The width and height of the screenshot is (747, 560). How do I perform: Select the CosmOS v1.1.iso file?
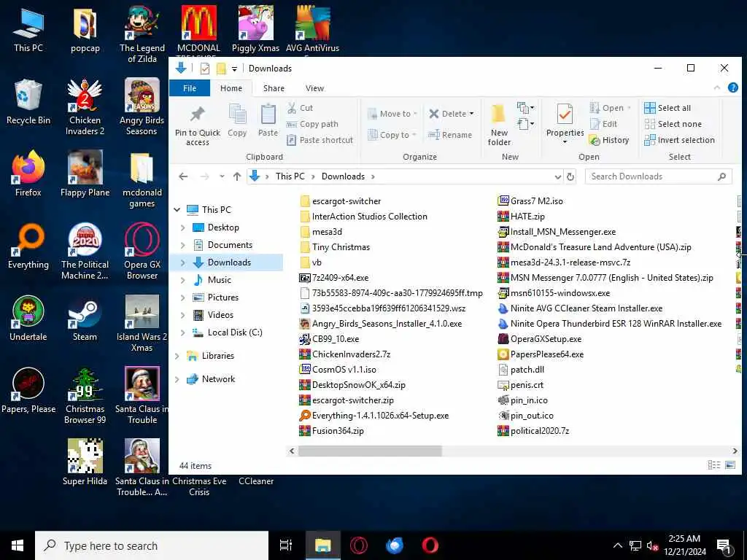pyautogui.click(x=338, y=370)
